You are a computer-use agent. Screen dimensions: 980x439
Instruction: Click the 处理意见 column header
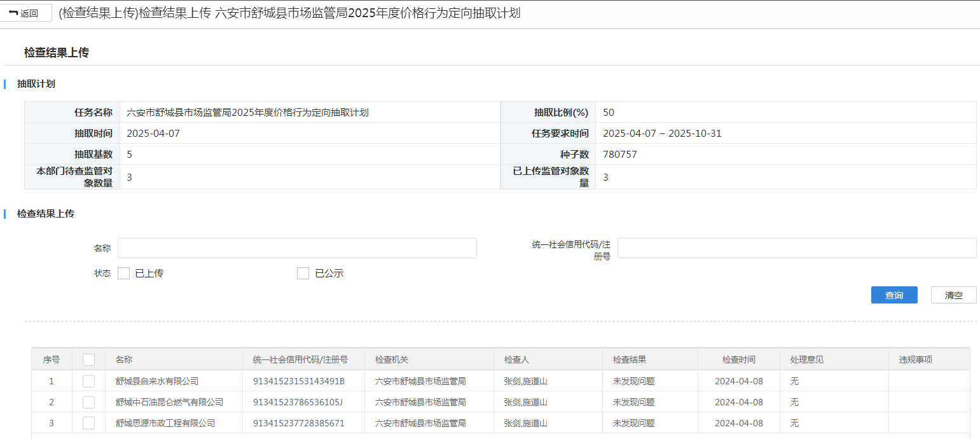coord(834,359)
